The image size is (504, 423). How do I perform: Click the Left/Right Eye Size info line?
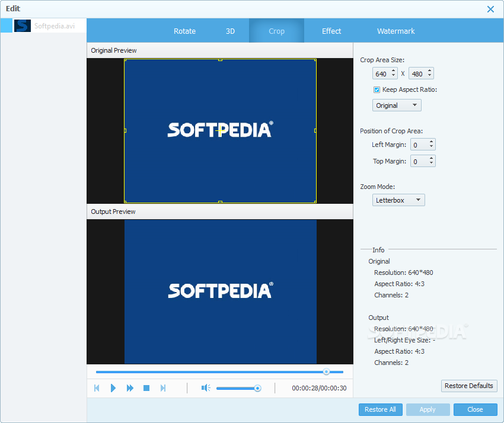tap(404, 340)
